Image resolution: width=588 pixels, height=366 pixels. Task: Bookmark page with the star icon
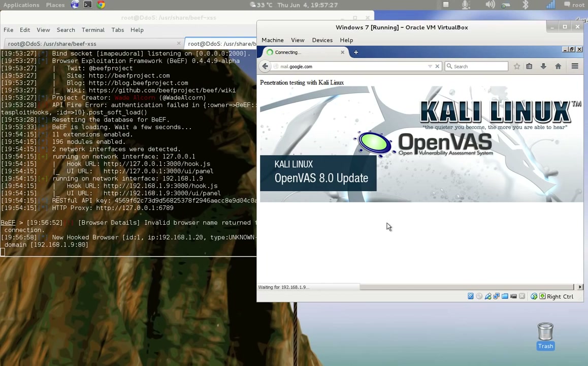tap(517, 66)
